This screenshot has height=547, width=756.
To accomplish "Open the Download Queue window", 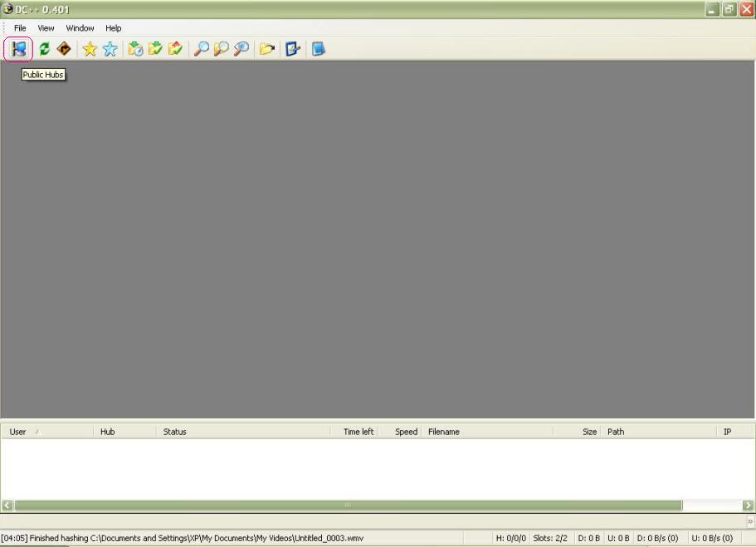I will (135, 49).
